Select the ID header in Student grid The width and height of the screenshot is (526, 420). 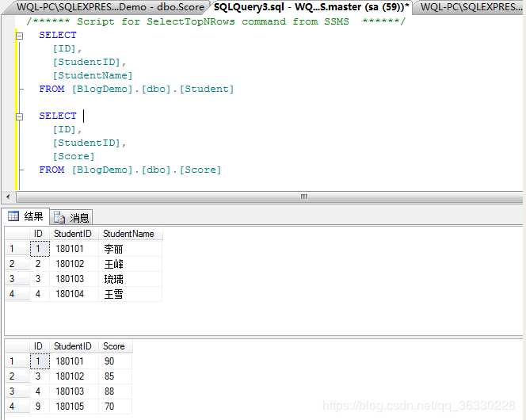tap(40, 234)
